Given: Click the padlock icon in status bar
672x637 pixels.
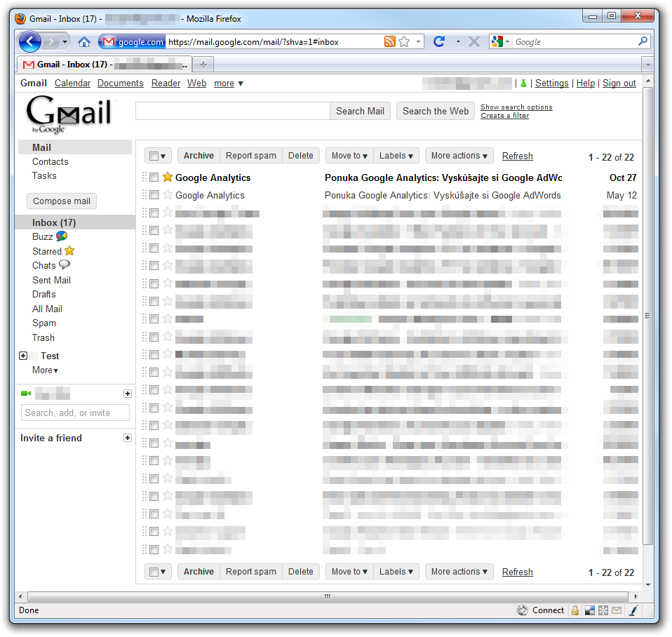Looking at the screenshot, I should [x=574, y=610].
